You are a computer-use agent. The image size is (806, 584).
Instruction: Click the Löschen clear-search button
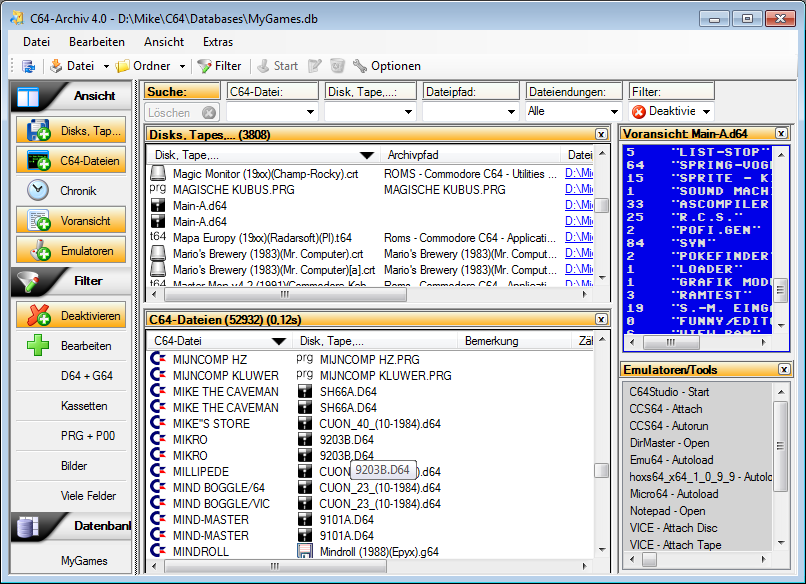(182, 113)
